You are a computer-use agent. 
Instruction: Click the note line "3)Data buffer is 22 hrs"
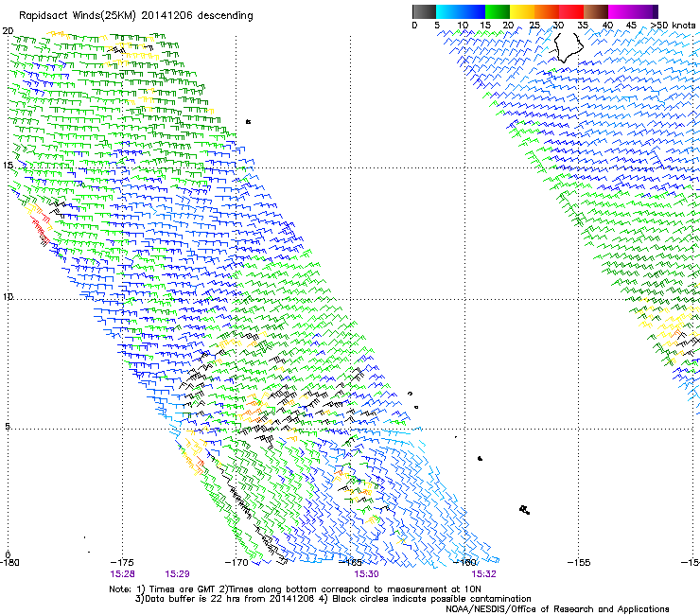pyautogui.click(x=333, y=599)
